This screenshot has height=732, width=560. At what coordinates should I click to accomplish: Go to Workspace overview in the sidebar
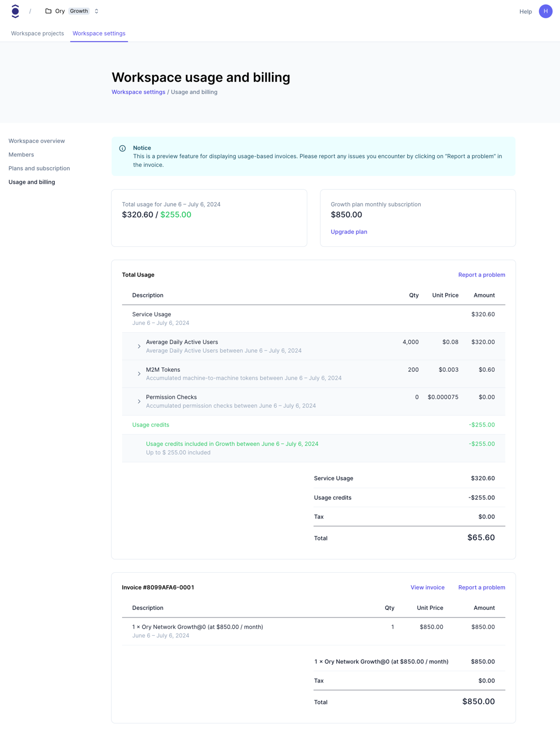click(37, 140)
